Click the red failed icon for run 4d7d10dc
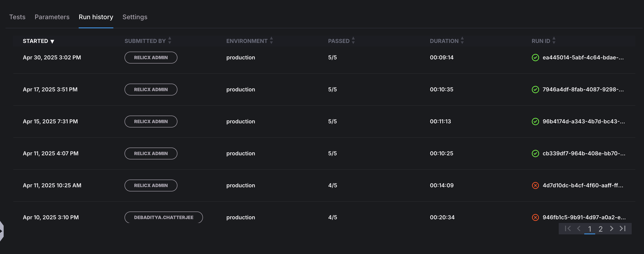The image size is (644, 254). pos(535,185)
